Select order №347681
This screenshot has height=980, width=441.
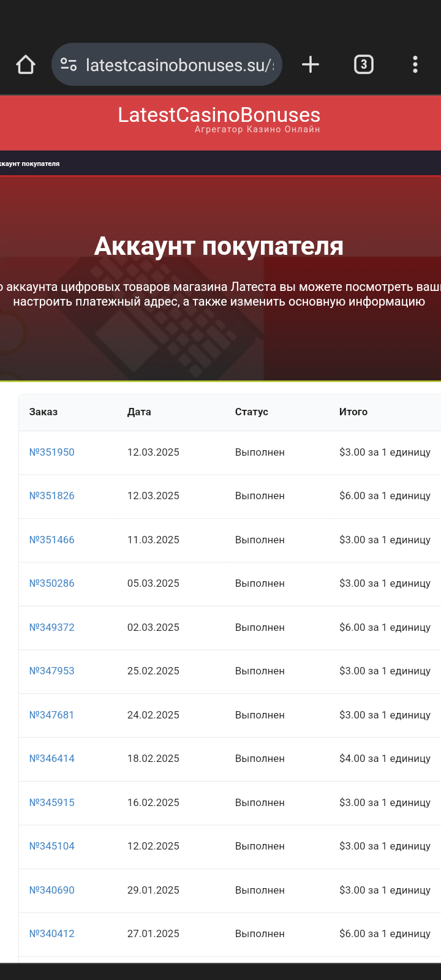52,715
